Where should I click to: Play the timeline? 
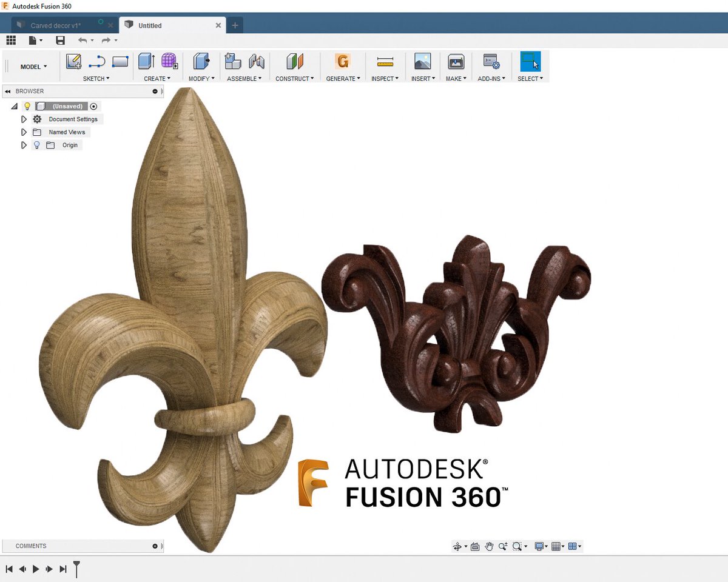click(36, 569)
